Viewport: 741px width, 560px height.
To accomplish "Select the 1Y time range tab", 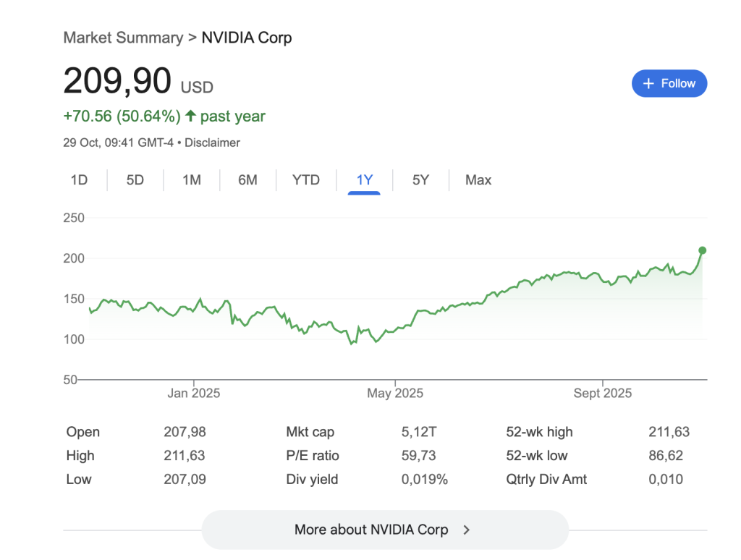I will click(365, 180).
